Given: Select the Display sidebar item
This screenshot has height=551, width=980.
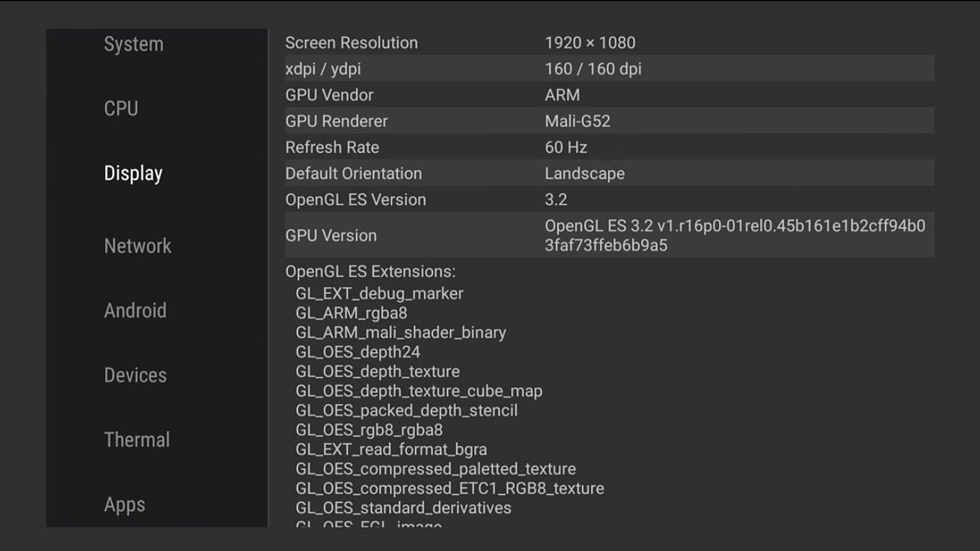Looking at the screenshot, I should pos(133,174).
